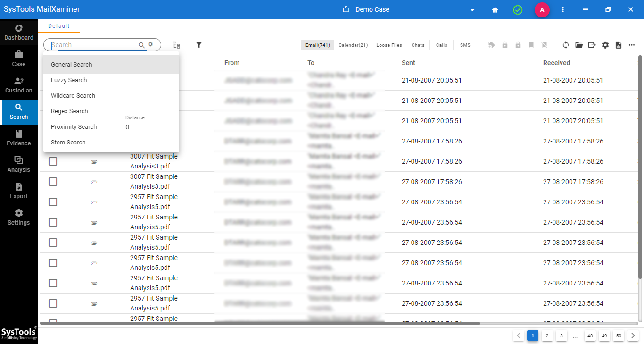The image size is (644, 344).
Task: Open the Analysis section
Action: pyautogui.click(x=19, y=165)
